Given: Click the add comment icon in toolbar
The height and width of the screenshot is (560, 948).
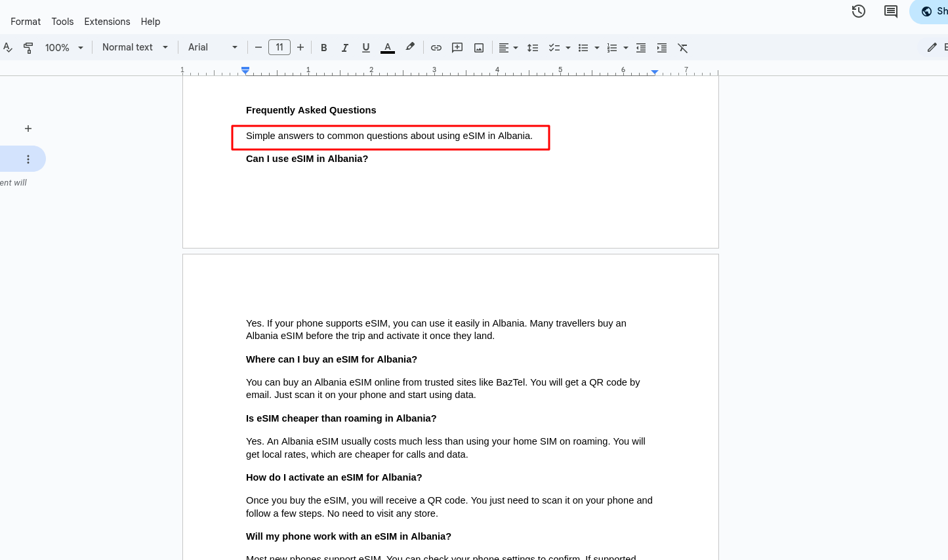Looking at the screenshot, I should 457,48.
